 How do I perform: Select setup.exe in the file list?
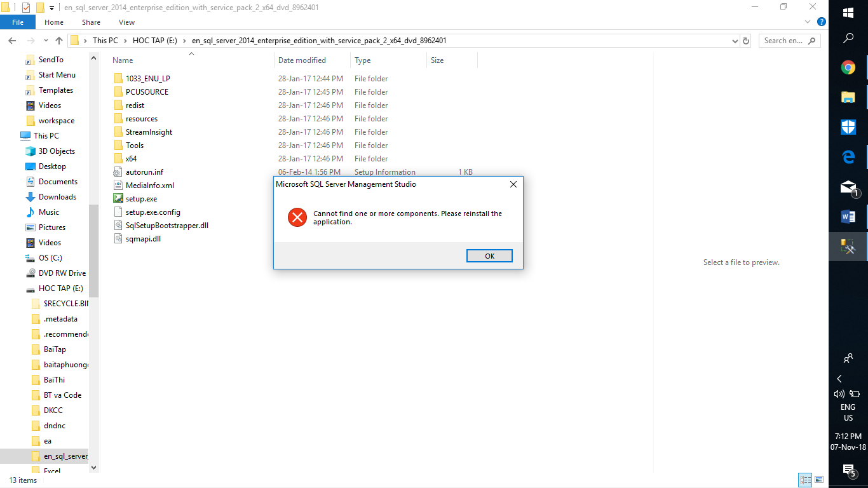pyautogui.click(x=141, y=199)
